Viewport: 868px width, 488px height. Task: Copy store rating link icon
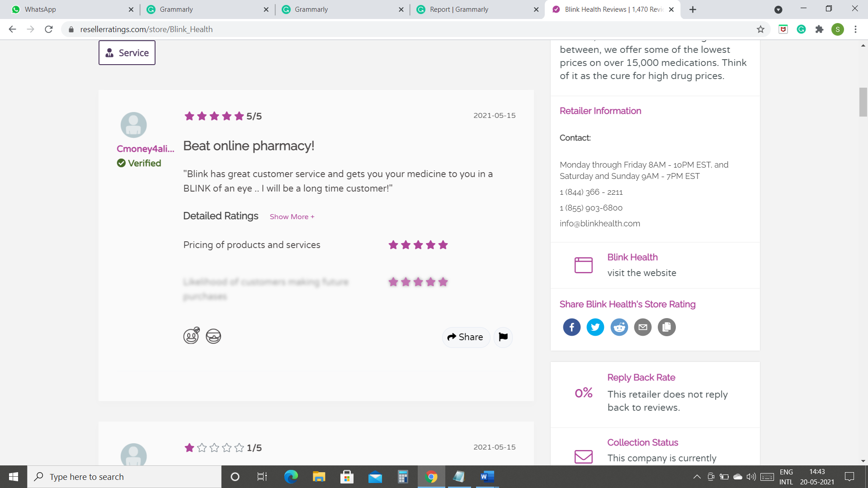pos(667,327)
